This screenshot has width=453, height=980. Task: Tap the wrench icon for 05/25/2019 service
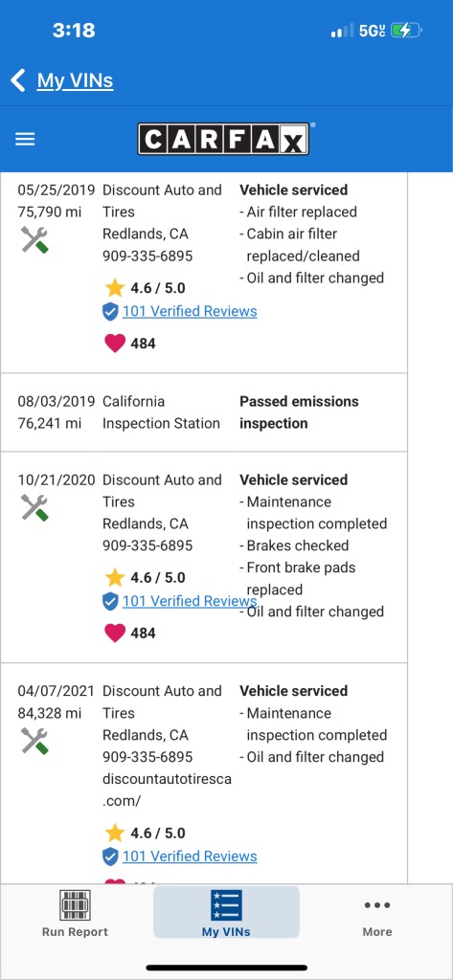pos(34,240)
